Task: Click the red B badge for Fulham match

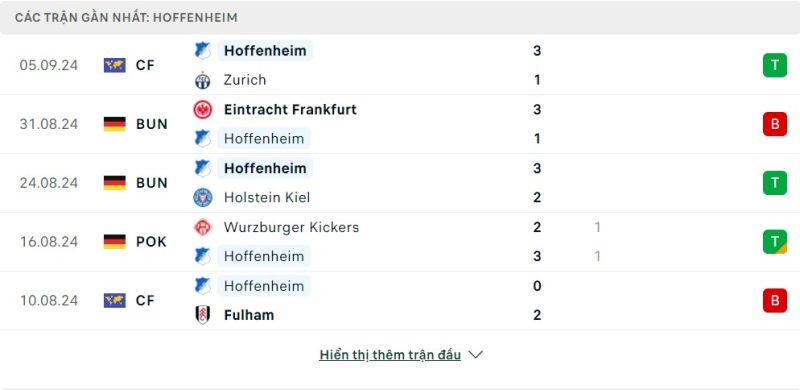Action: click(775, 300)
